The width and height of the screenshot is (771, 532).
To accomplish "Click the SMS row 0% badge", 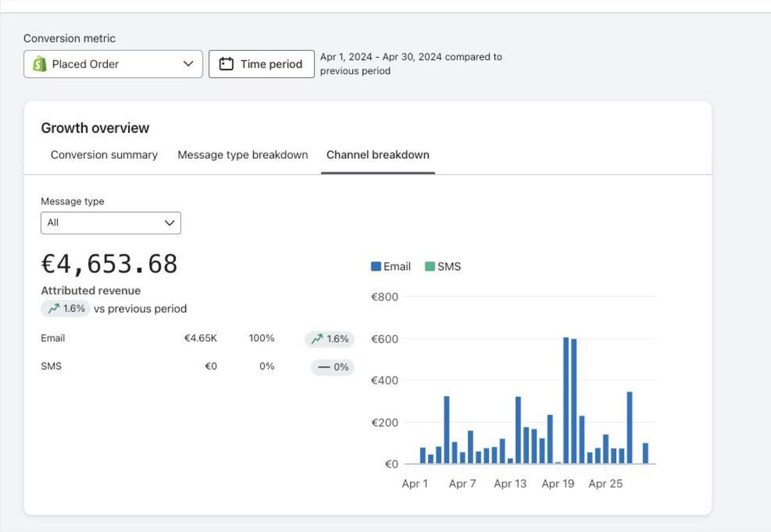I will pyautogui.click(x=333, y=367).
